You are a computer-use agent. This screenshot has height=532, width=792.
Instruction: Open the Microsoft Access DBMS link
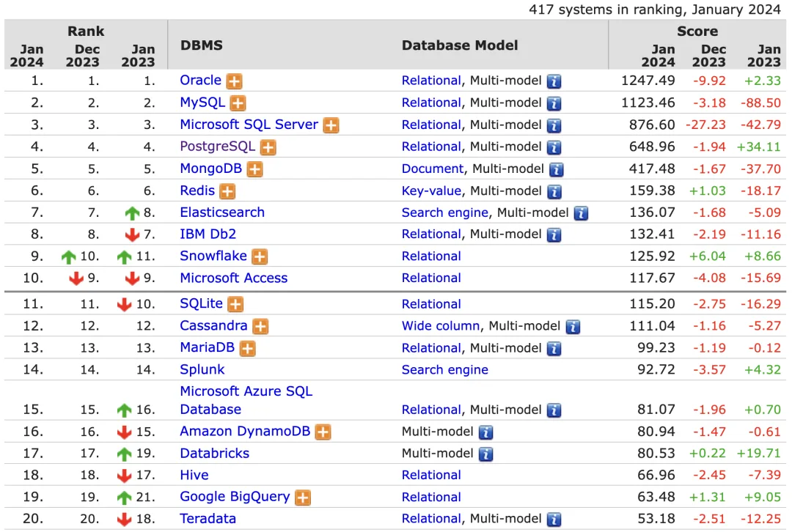[233, 278]
